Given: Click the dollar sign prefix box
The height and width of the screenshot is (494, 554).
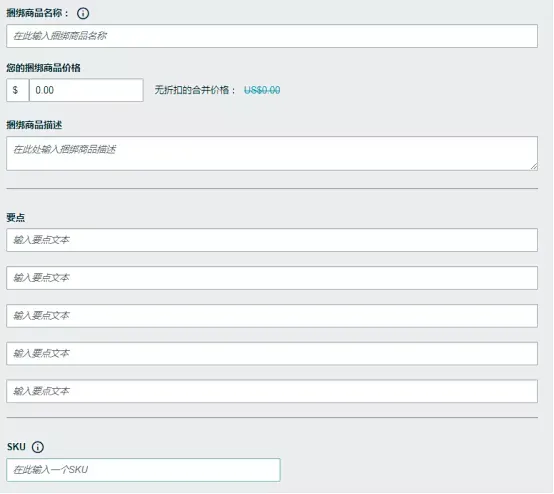Looking at the screenshot, I should (x=18, y=90).
